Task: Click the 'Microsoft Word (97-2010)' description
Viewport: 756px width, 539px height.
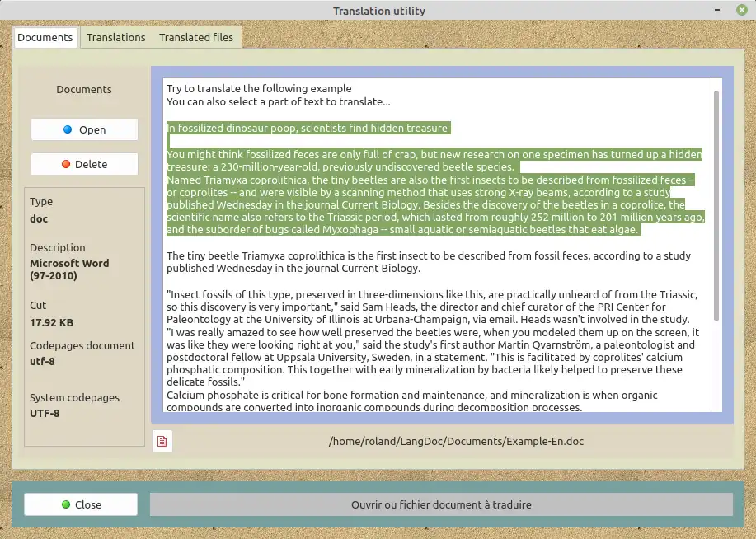Action: click(x=69, y=269)
